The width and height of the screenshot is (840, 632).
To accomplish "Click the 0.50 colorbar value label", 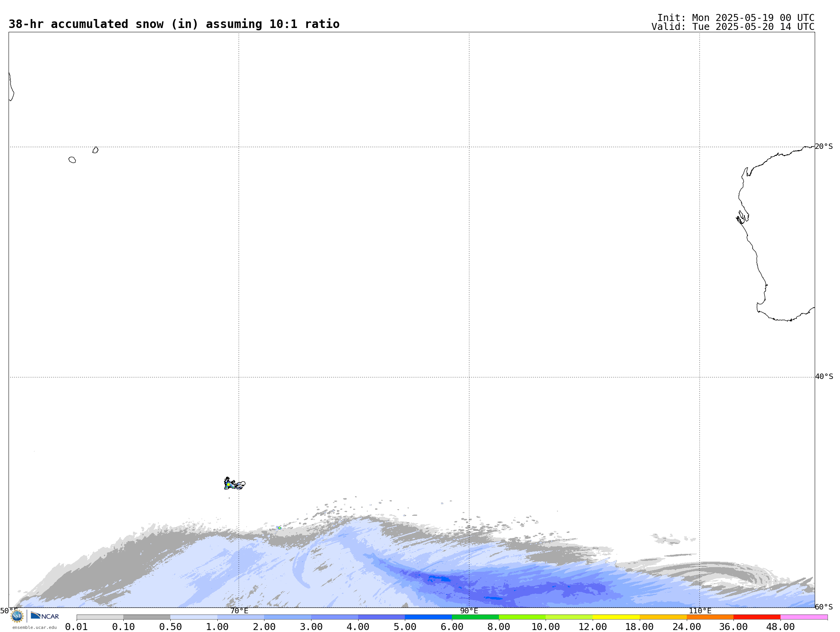I will [x=170, y=627].
